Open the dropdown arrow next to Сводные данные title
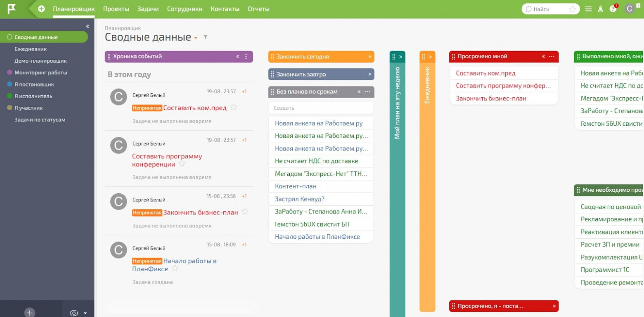Viewport: 644px width, 317px height. pyautogui.click(x=196, y=38)
